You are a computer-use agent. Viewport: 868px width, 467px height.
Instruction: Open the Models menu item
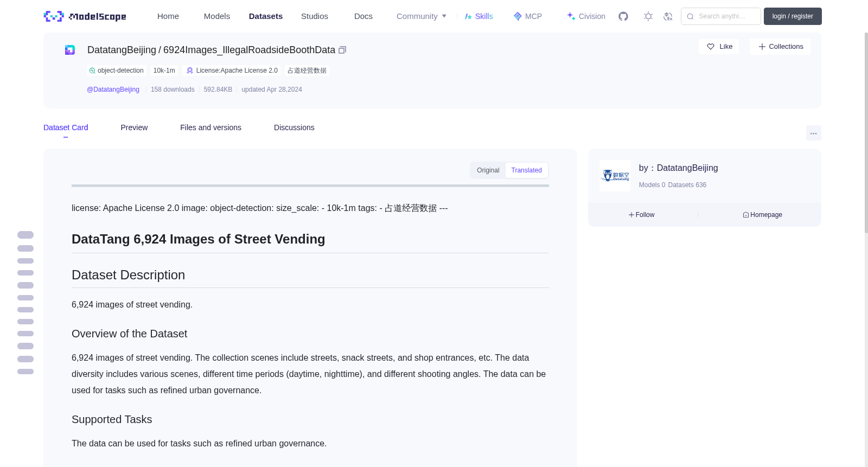[217, 16]
